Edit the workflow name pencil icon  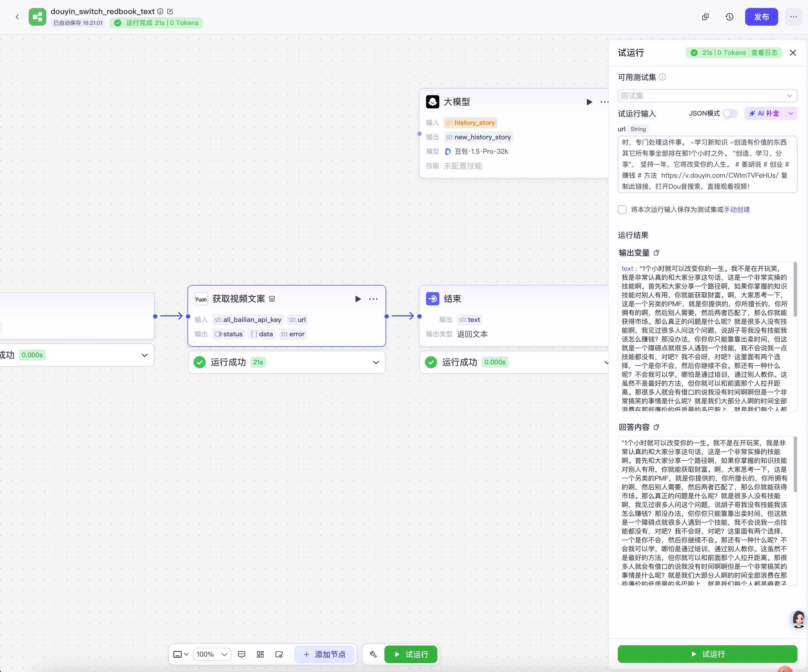pos(170,12)
